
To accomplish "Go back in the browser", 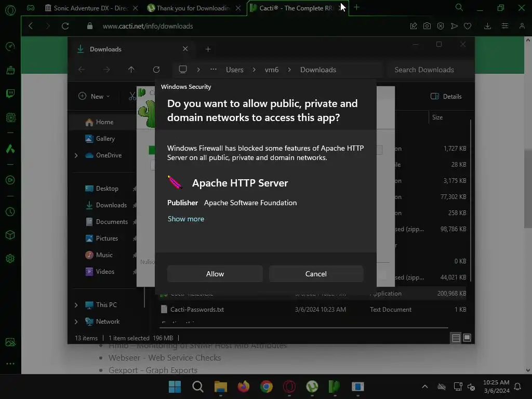I will point(31,26).
